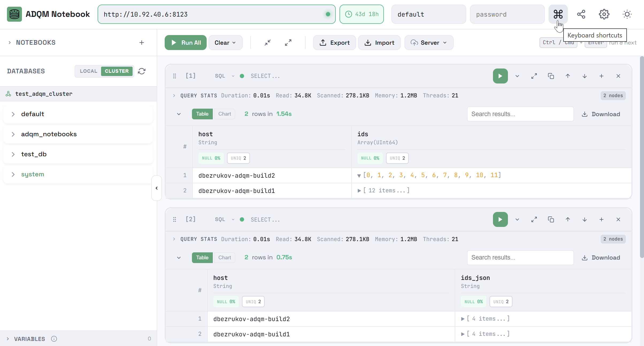The height and width of the screenshot is (346, 644).
Task: Select Table tab in cell [2]
Action: click(202, 257)
